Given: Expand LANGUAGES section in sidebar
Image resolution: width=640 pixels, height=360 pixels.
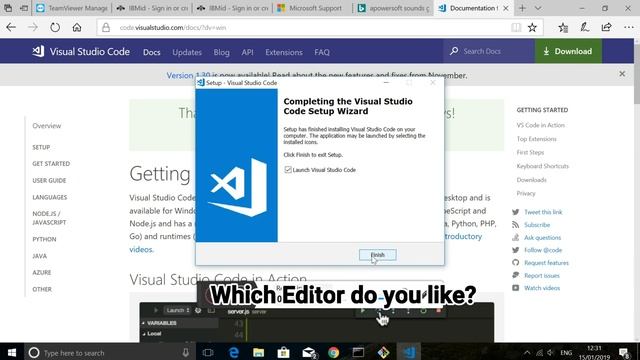Looking at the screenshot, I should (x=49, y=197).
